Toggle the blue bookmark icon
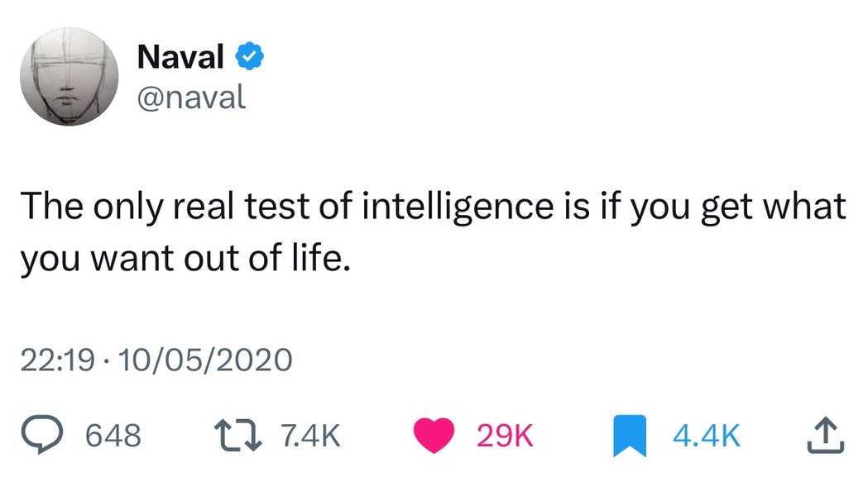This screenshot has width=868, height=496. coord(630,436)
